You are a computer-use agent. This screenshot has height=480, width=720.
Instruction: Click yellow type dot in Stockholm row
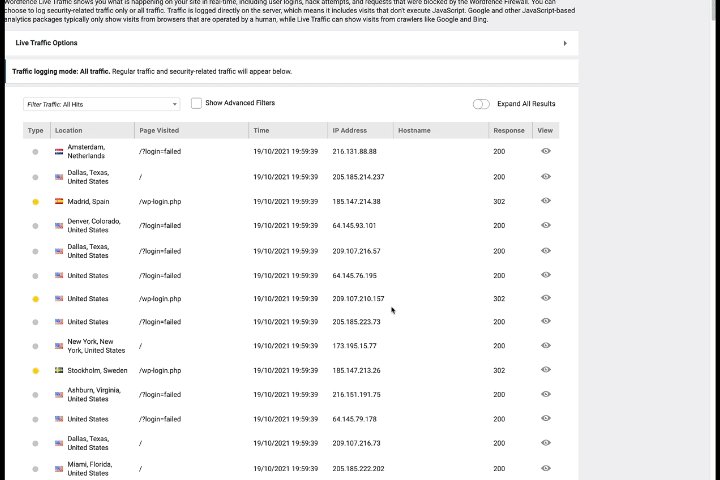click(x=35, y=371)
